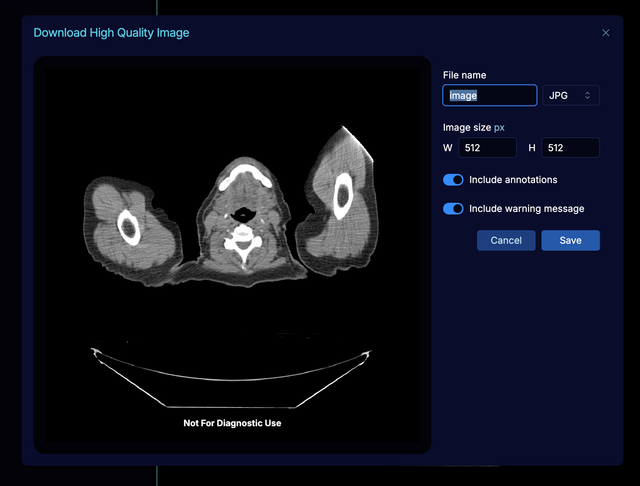Focus the image height H field
Image resolution: width=640 pixels, height=486 pixels.
coord(570,148)
